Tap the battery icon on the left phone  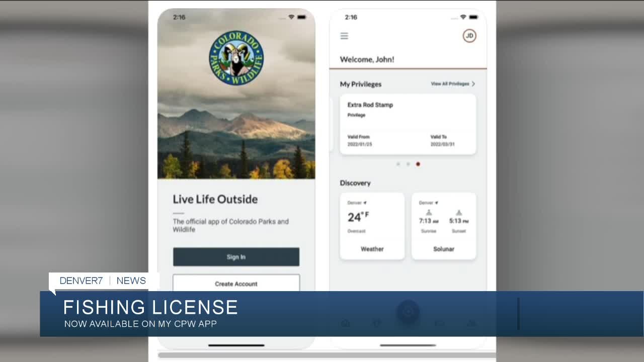(x=301, y=17)
